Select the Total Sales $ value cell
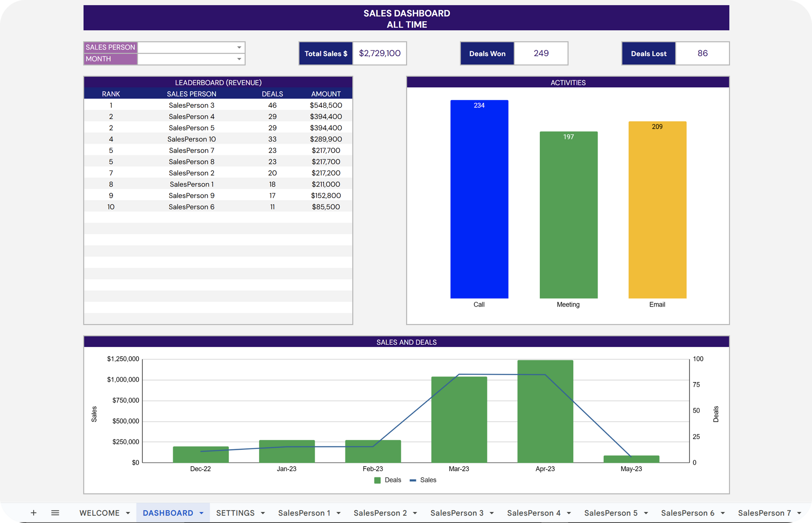The height and width of the screenshot is (523, 812). pyautogui.click(x=379, y=53)
